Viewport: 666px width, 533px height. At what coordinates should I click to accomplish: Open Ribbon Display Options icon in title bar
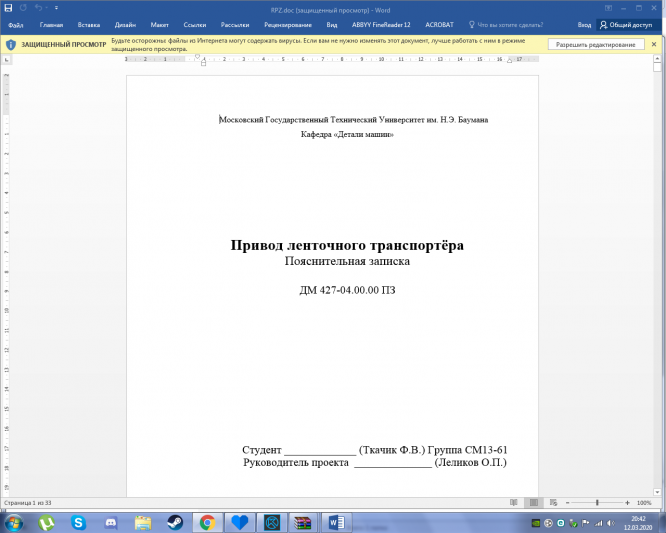[608, 8]
